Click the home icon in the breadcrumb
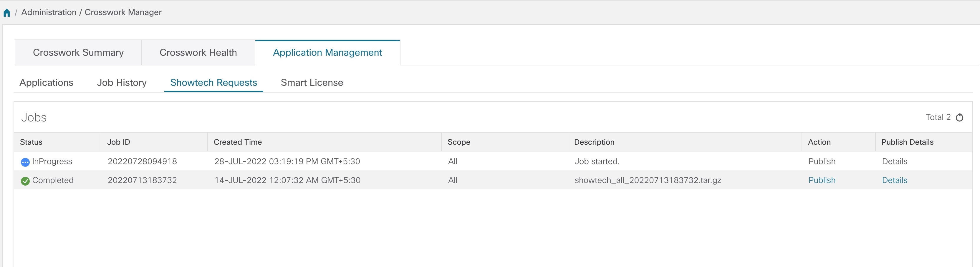The height and width of the screenshot is (267, 980). (6, 12)
